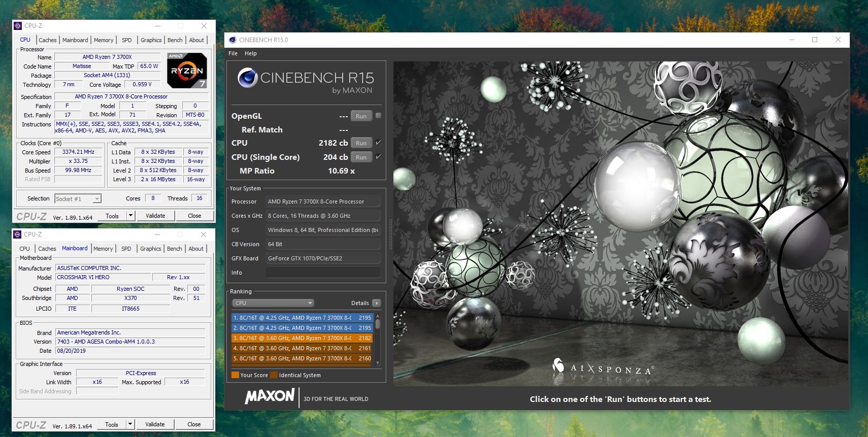868x437 pixels.
Task: Click the Ranking list vertical scrollbar
Action: [378, 339]
